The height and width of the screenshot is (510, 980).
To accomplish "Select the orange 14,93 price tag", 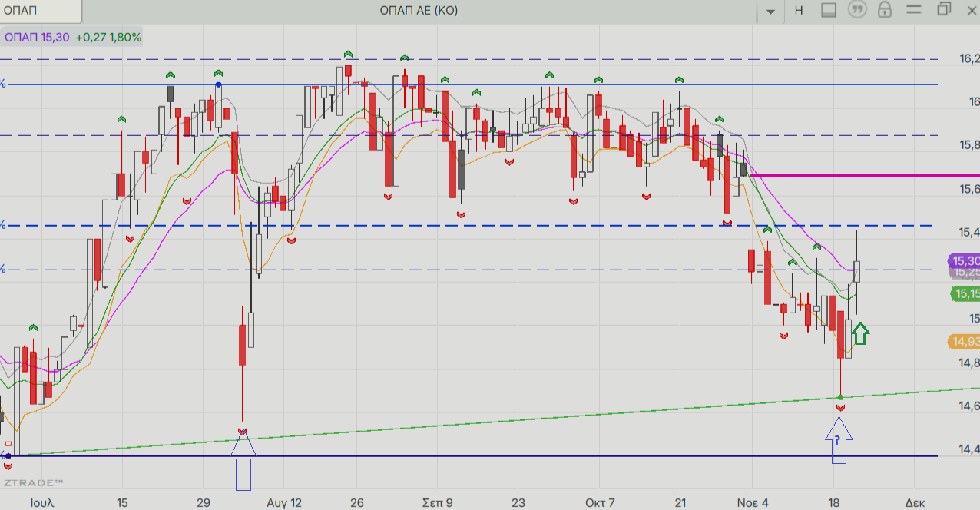I will coord(965,342).
